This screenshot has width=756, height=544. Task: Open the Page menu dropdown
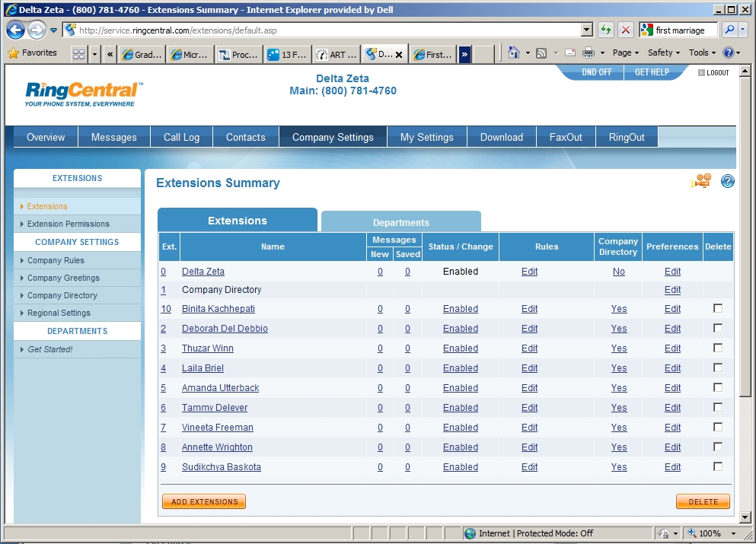[625, 52]
